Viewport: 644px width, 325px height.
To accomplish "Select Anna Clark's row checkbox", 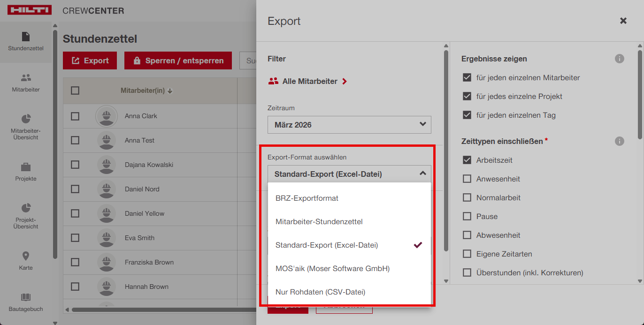I will pyautogui.click(x=75, y=116).
